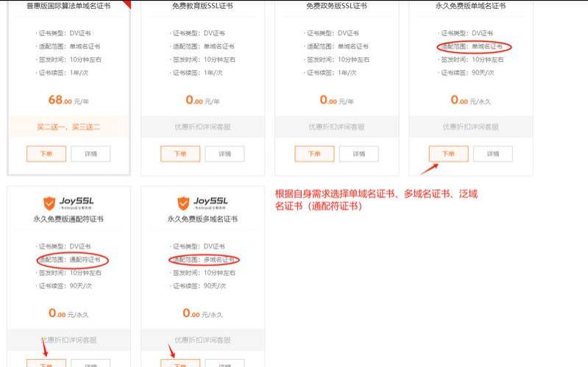This screenshot has height=367, width=588.
Task: Open 详情 on 免费政务版SSL证书 card
Action: [359, 154]
